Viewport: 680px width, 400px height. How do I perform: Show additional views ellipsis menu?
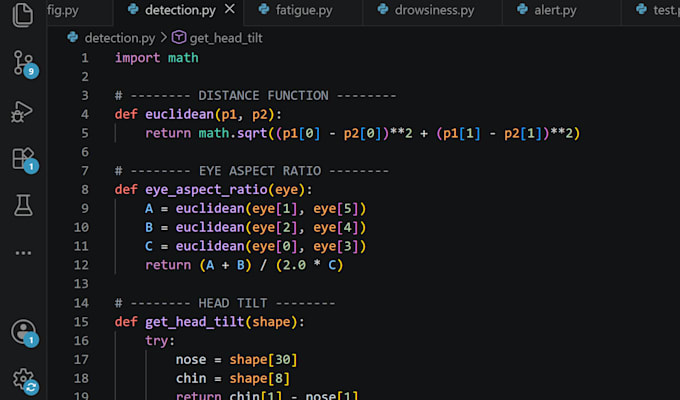pos(23,253)
